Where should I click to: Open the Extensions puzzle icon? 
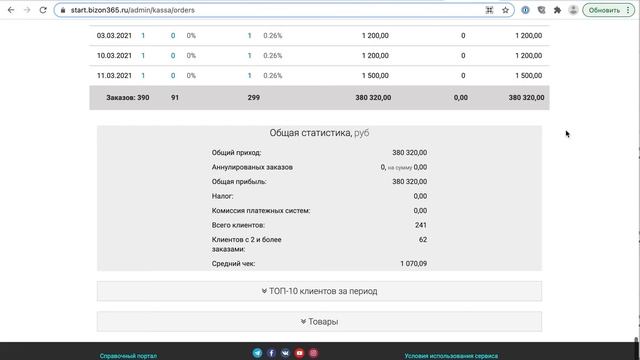(557, 10)
